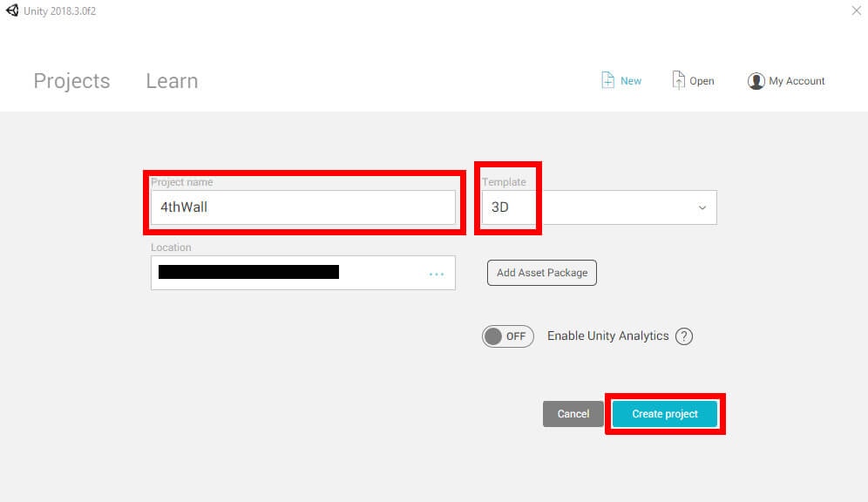Click the My Account avatar icon
The height and width of the screenshot is (502, 868).
click(x=756, y=81)
